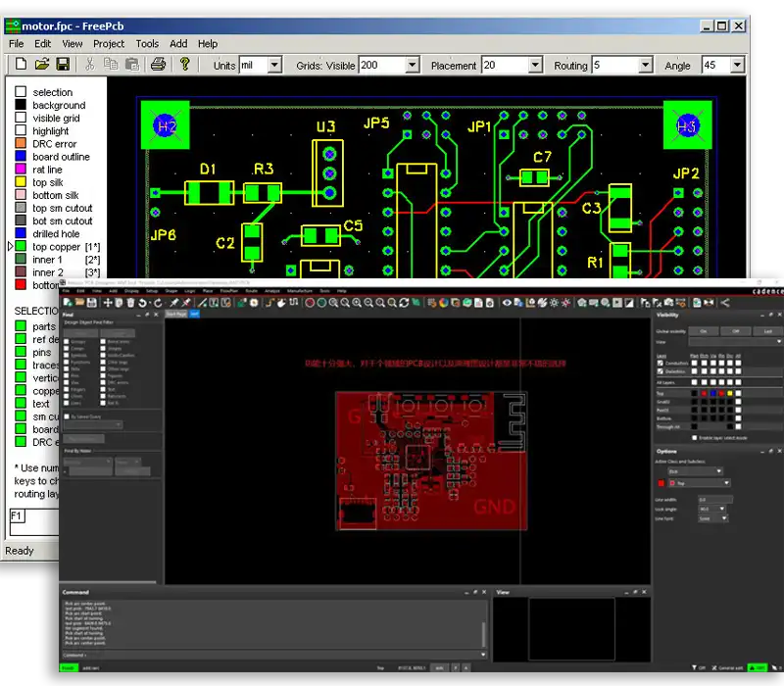784x686 pixels.
Task: Click the open folder icon in Cadence toolbar
Action: click(x=79, y=303)
